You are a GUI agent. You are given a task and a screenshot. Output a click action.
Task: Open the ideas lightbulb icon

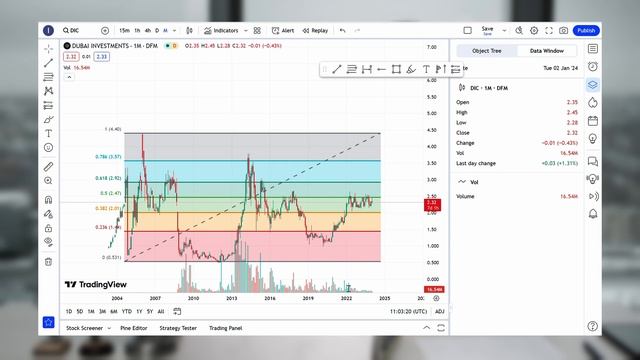pyautogui.click(x=593, y=139)
